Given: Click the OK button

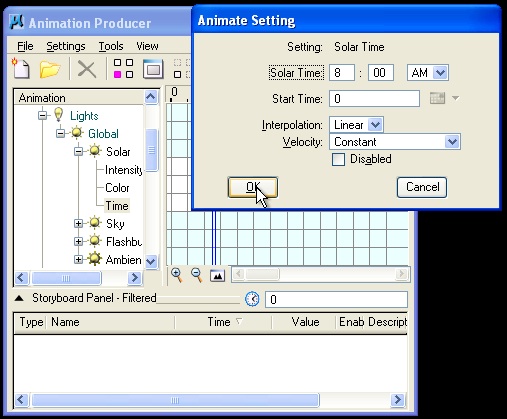Looking at the screenshot, I should (253, 187).
